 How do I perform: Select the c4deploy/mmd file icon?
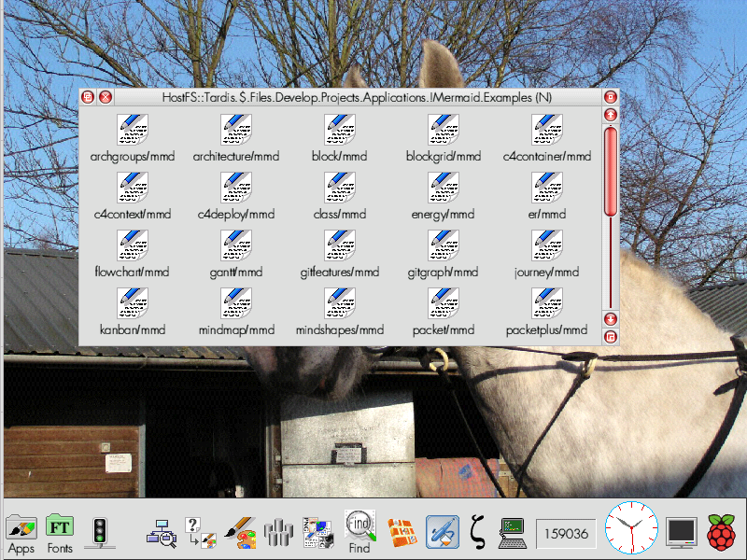(236, 188)
